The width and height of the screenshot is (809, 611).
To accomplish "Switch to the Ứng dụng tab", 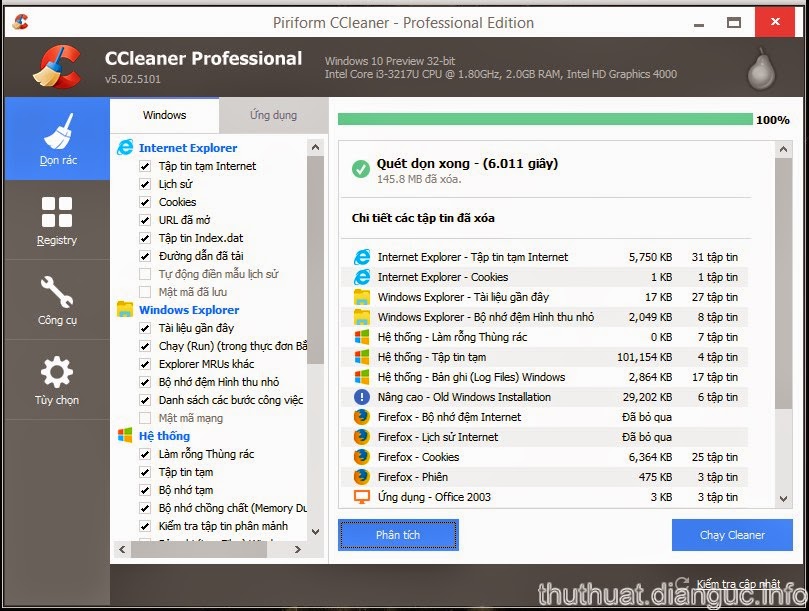I will click(273, 115).
